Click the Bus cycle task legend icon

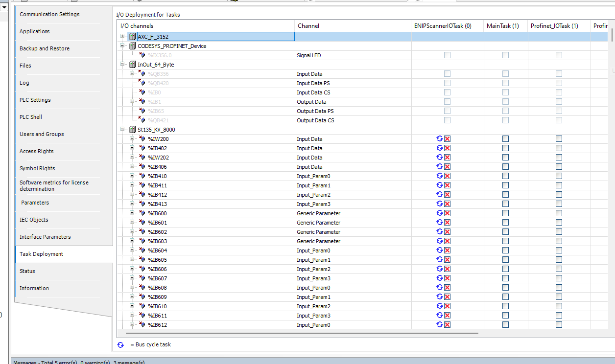click(x=121, y=345)
